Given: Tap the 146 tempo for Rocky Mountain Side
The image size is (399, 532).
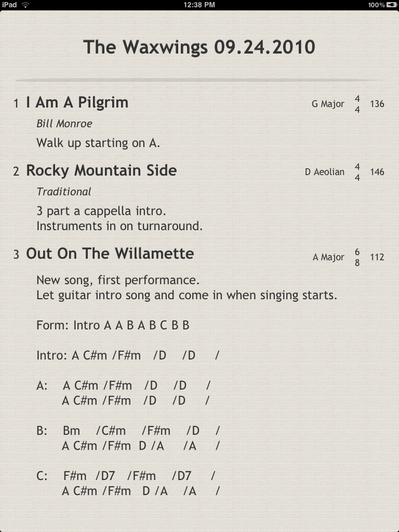Looking at the screenshot, I should 377,172.
